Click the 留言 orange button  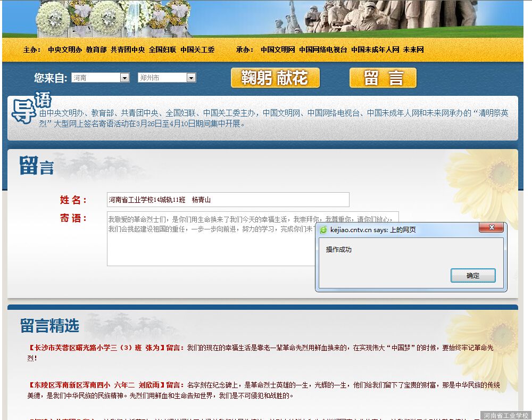(x=383, y=78)
